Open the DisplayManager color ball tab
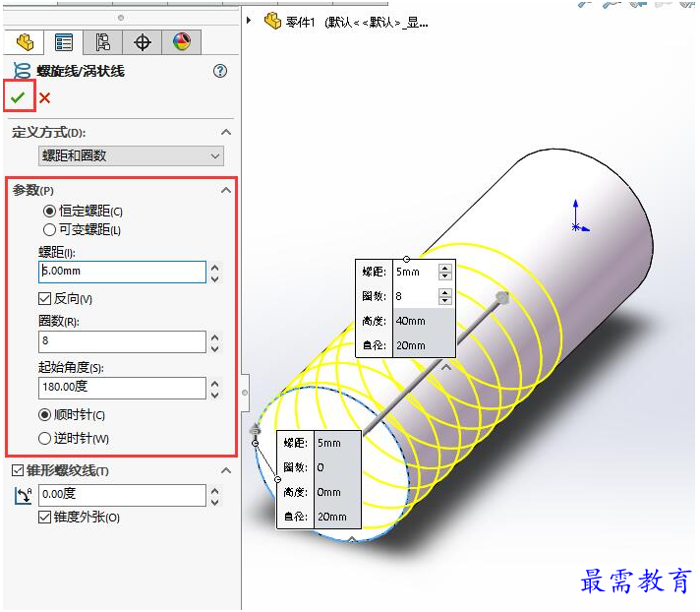This screenshot has height=612, width=700. point(181,42)
